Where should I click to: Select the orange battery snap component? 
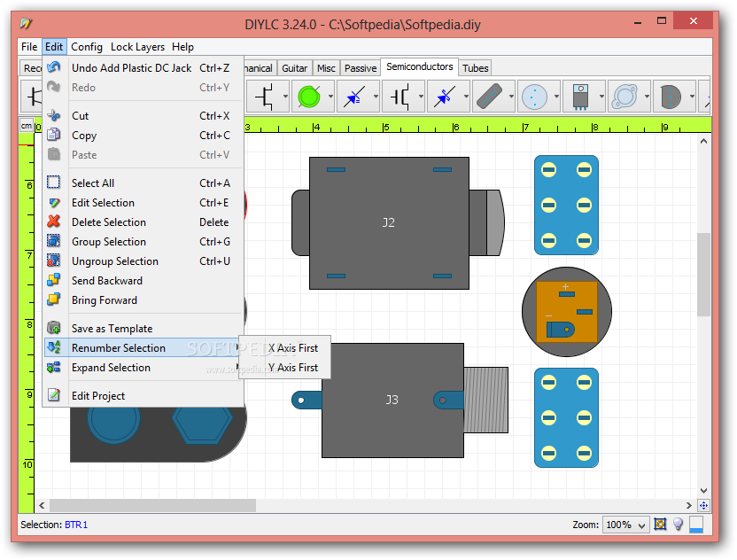pyautogui.click(x=567, y=311)
